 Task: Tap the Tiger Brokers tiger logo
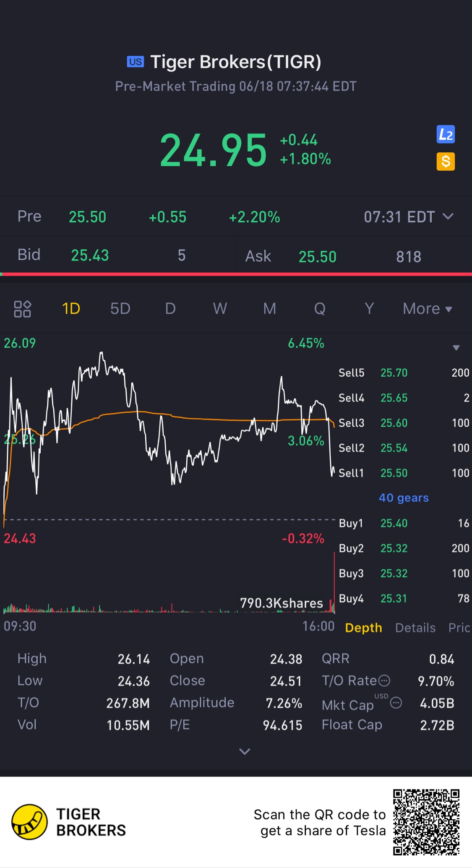click(x=29, y=822)
